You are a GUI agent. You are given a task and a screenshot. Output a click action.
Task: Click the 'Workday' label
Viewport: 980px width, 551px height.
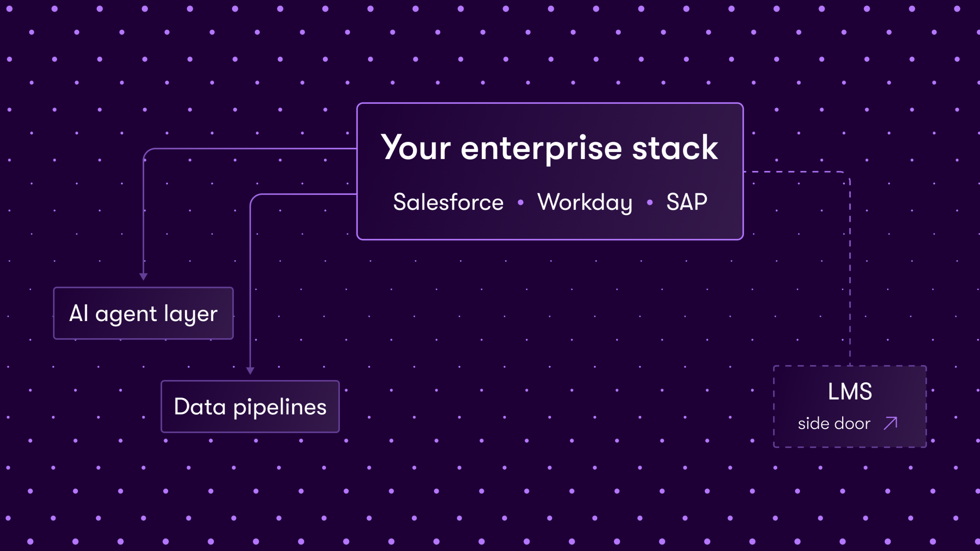pos(585,203)
